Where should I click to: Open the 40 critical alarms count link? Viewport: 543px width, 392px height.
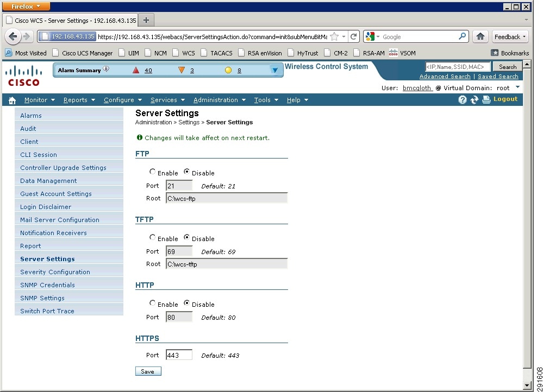[148, 70]
